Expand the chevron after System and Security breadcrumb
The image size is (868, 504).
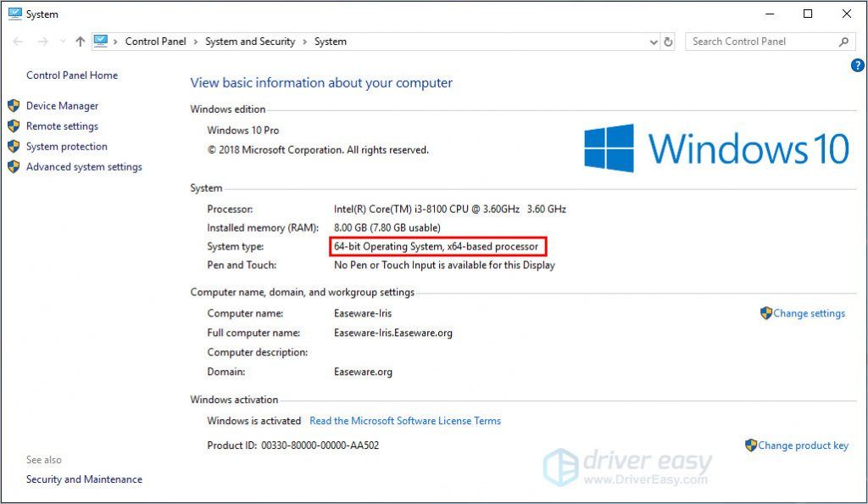click(304, 42)
